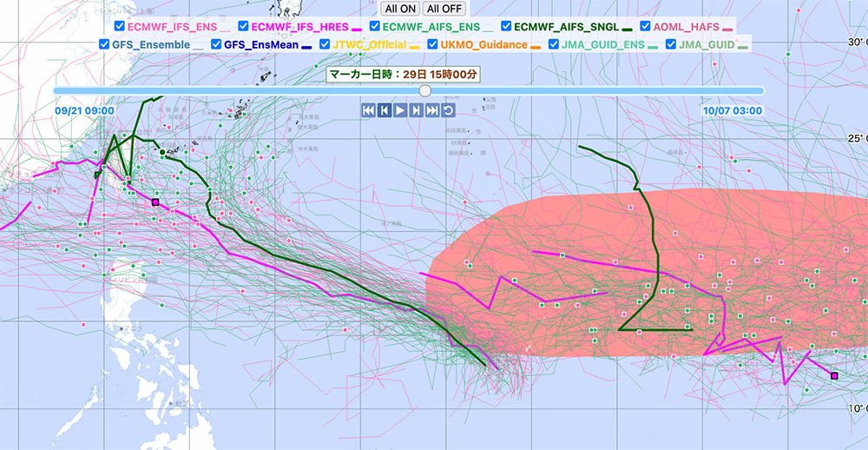The width and height of the screenshot is (868, 450).
Task: Click the All ON button
Action: (399, 9)
